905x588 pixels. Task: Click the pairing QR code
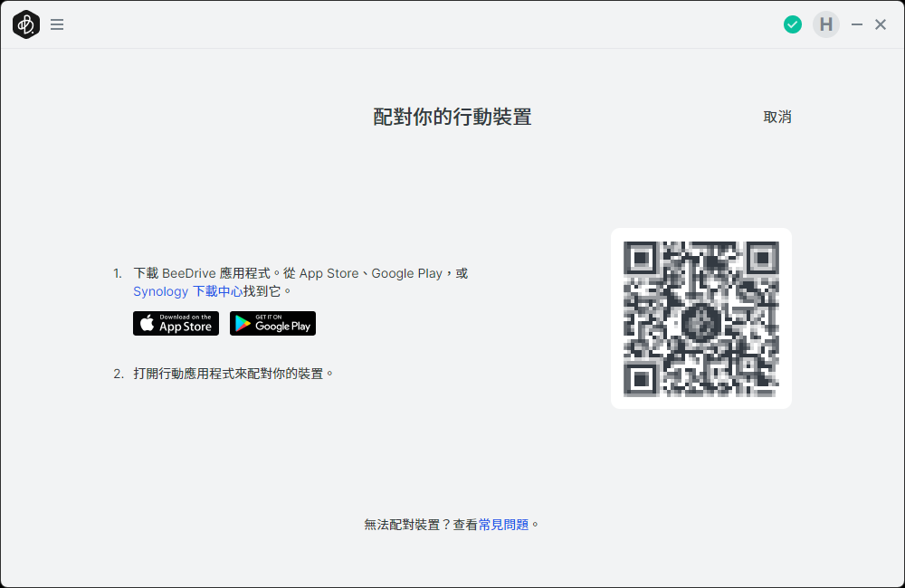[x=701, y=318]
